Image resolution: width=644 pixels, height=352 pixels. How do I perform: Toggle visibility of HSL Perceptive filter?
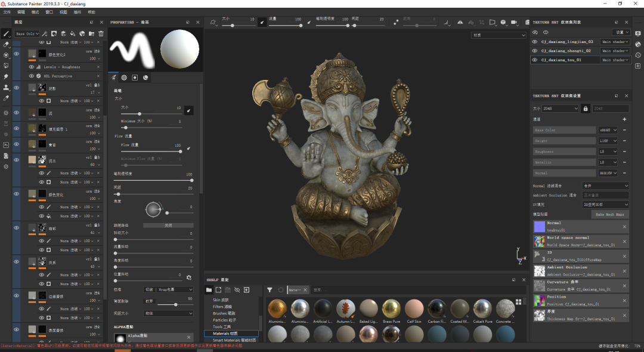click(x=32, y=76)
